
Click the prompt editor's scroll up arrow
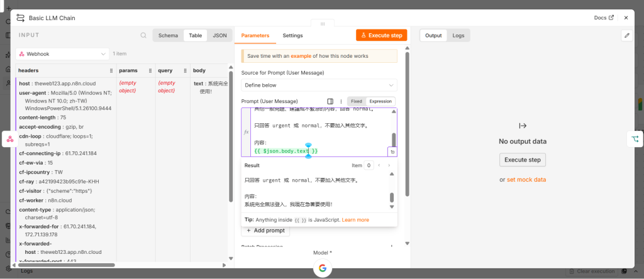coord(394,112)
